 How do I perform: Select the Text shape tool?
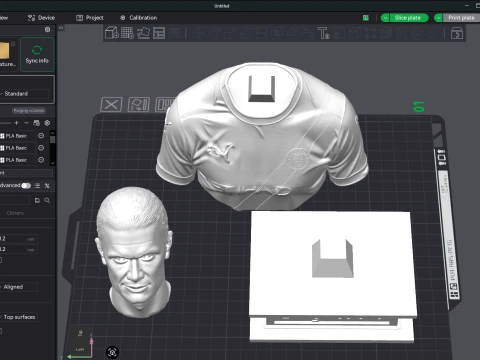[323, 33]
